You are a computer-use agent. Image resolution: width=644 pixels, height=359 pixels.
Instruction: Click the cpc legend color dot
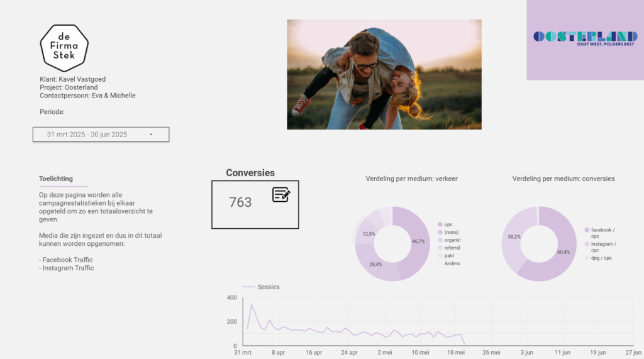click(440, 224)
